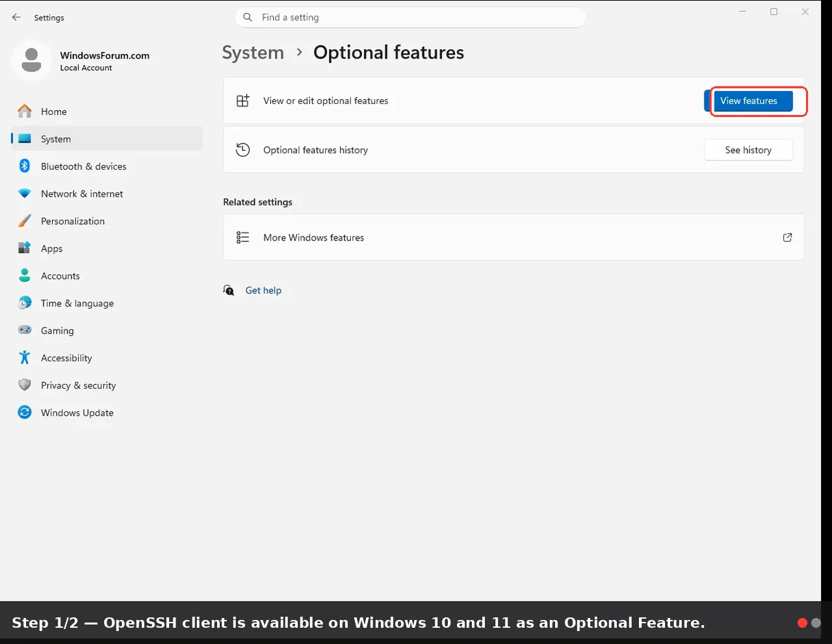
Task: Open the Accessibility figure icon
Action: click(x=25, y=357)
